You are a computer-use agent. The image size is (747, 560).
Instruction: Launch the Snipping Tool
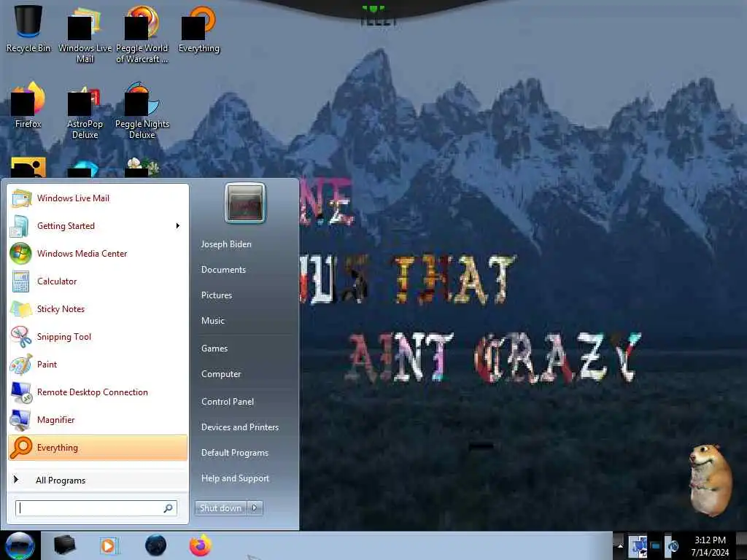pyautogui.click(x=98, y=337)
